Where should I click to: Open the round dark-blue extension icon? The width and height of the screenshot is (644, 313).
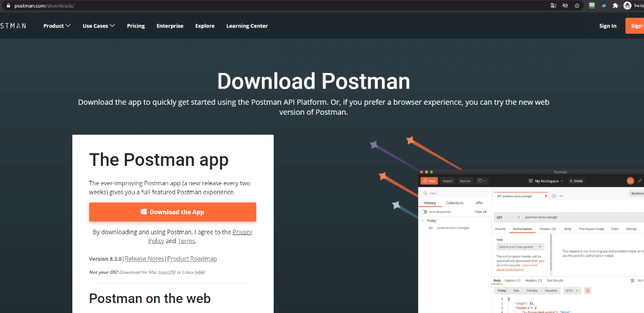click(x=603, y=6)
